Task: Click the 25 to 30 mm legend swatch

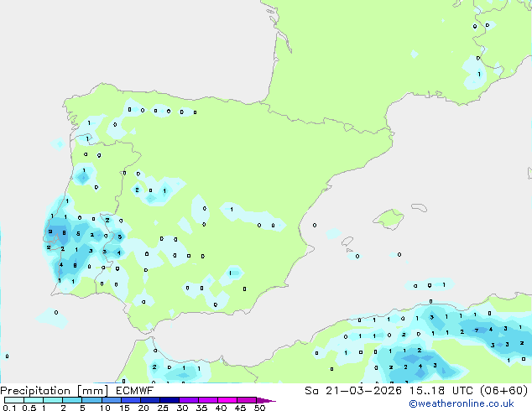Action: pos(170,400)
